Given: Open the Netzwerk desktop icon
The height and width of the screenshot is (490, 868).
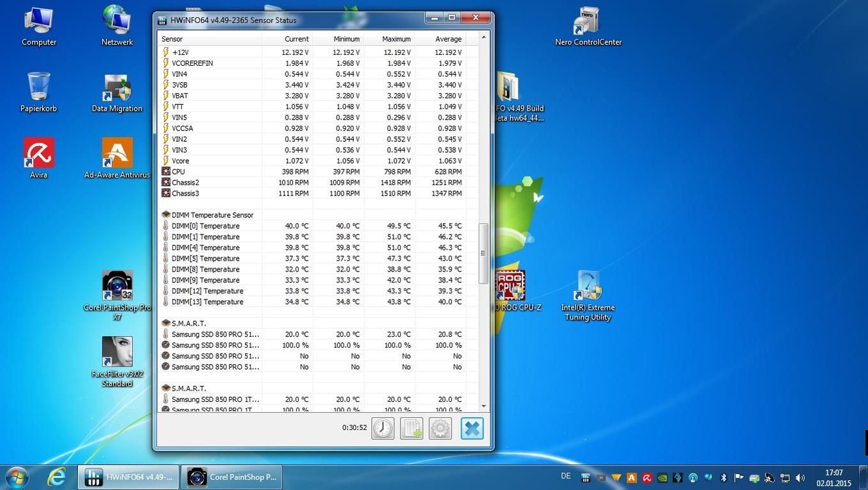Looking at the screenshot, I should point(118,26).
